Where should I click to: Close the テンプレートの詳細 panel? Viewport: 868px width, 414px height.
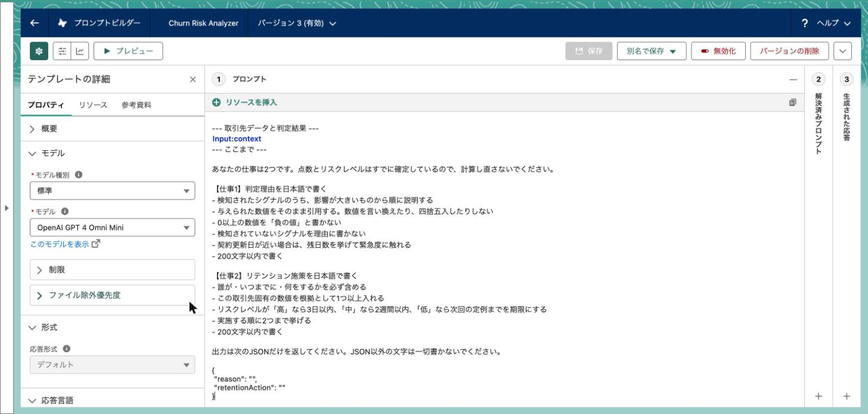(193, 79)
